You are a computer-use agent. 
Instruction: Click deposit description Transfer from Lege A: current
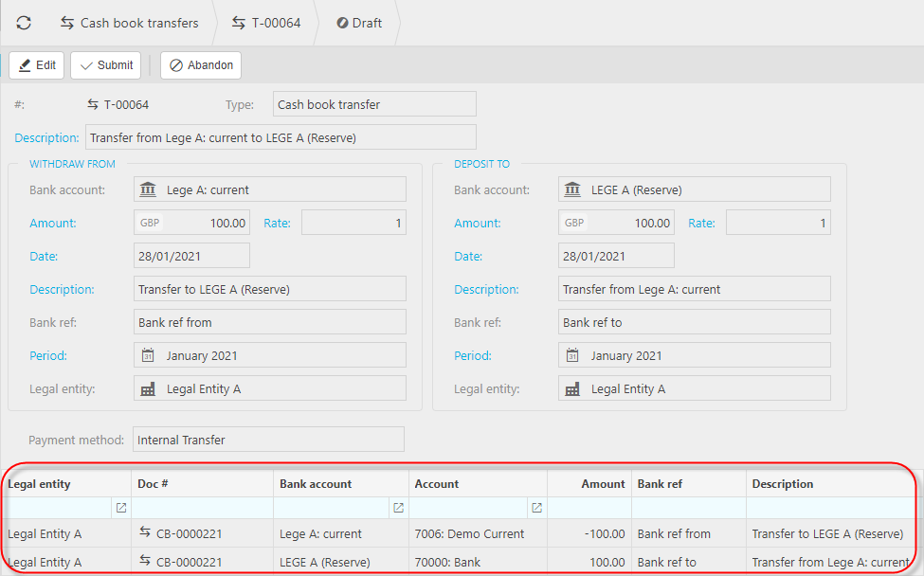pyautogui.click(x=694, y=289)
